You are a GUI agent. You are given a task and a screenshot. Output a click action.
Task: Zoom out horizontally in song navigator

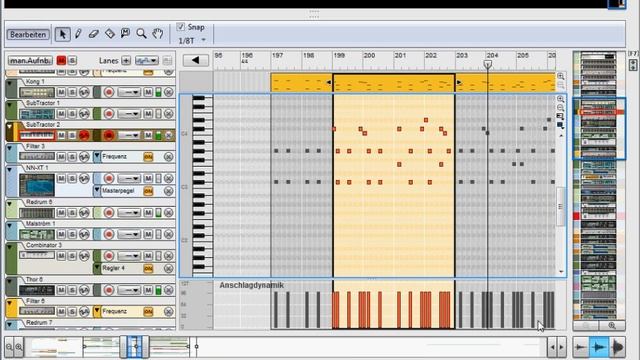[x=9, y=347]
